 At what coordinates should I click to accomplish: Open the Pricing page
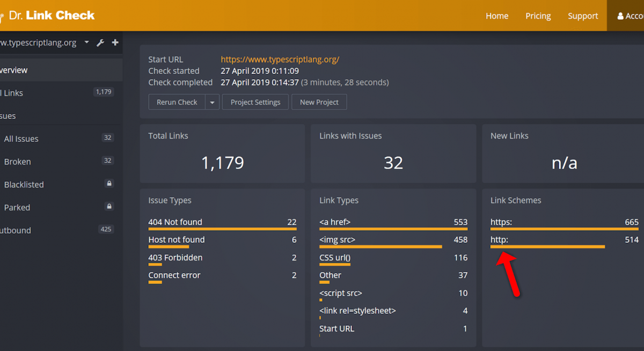538,16
